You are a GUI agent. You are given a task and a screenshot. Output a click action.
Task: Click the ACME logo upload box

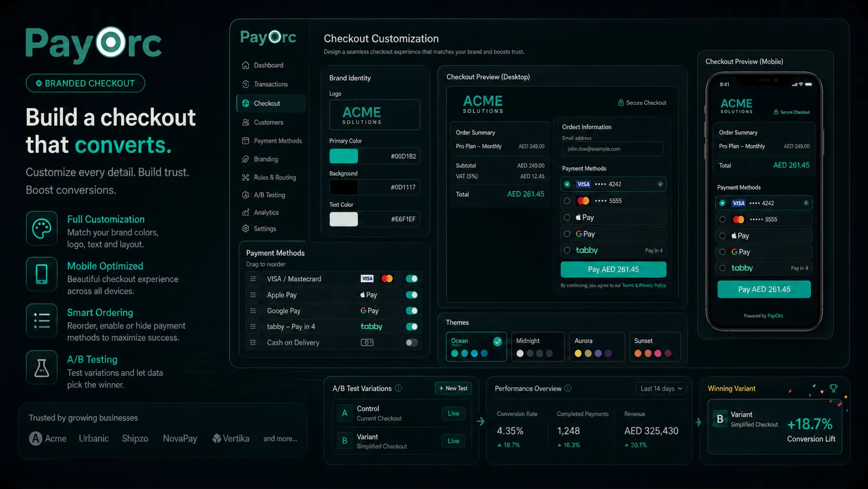click(x=375, y=115)
